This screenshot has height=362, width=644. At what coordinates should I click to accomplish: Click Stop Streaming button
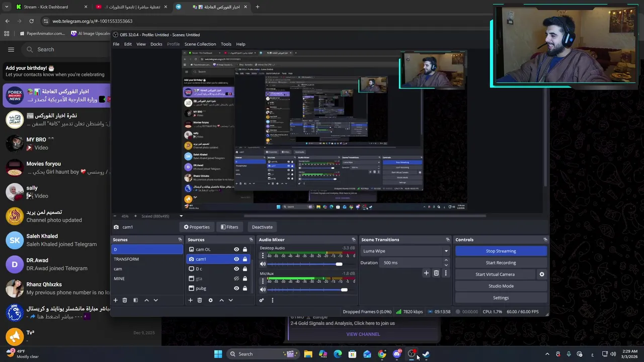click(x=501, y=251)
